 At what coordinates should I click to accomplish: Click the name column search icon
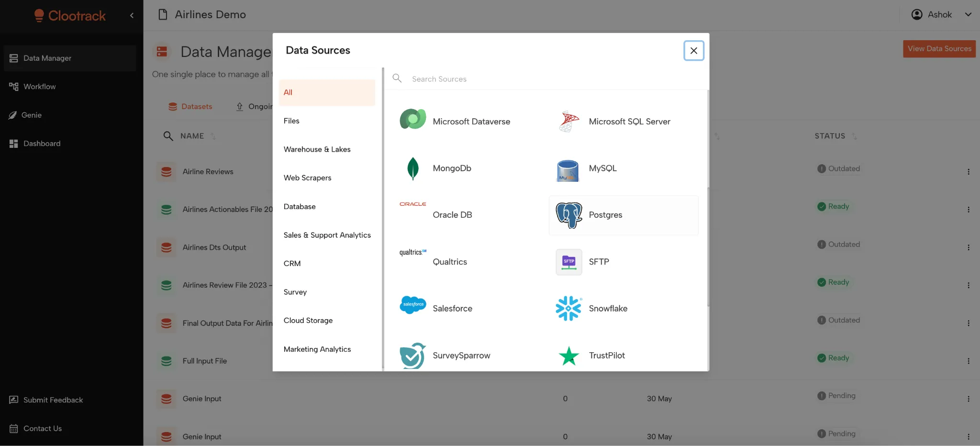(x=168, y=136)
